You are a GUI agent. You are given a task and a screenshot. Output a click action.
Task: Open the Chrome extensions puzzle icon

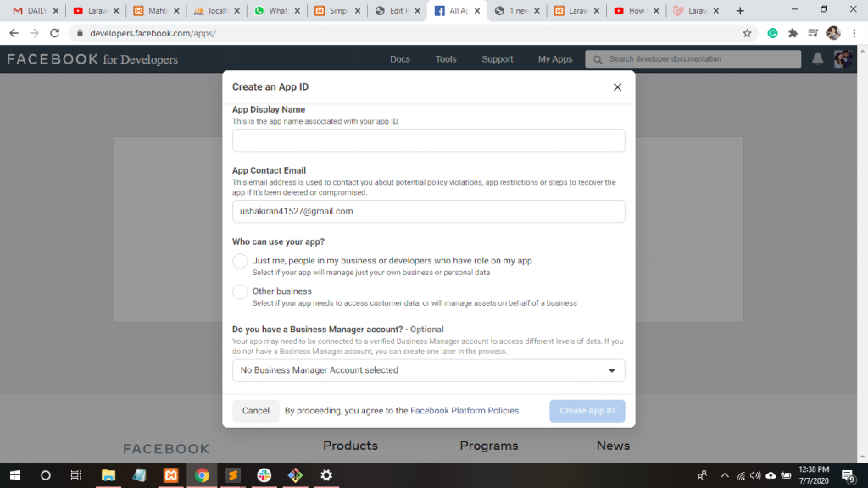click(x=793, y=33)
